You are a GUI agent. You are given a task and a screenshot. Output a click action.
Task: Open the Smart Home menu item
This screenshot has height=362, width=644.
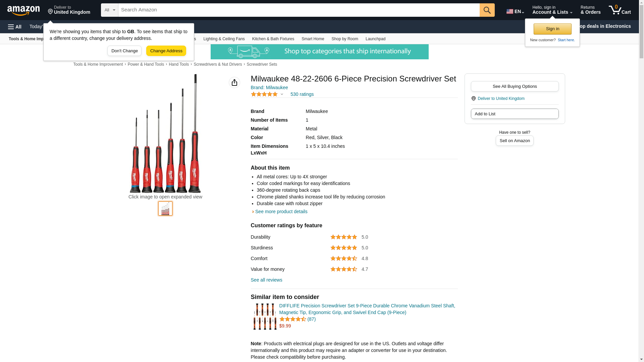coord(313,39)
